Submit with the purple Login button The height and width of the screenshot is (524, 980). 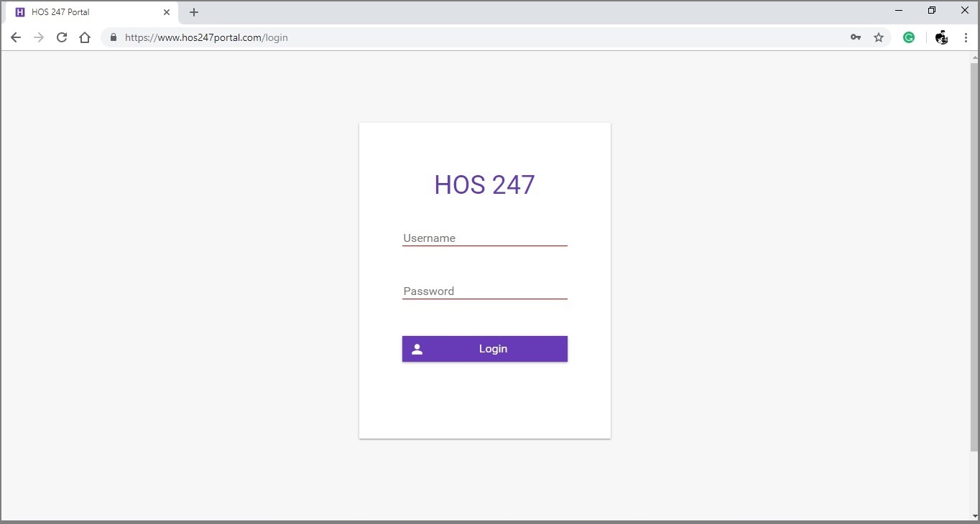pyautogui.click(x=485, y=349)
